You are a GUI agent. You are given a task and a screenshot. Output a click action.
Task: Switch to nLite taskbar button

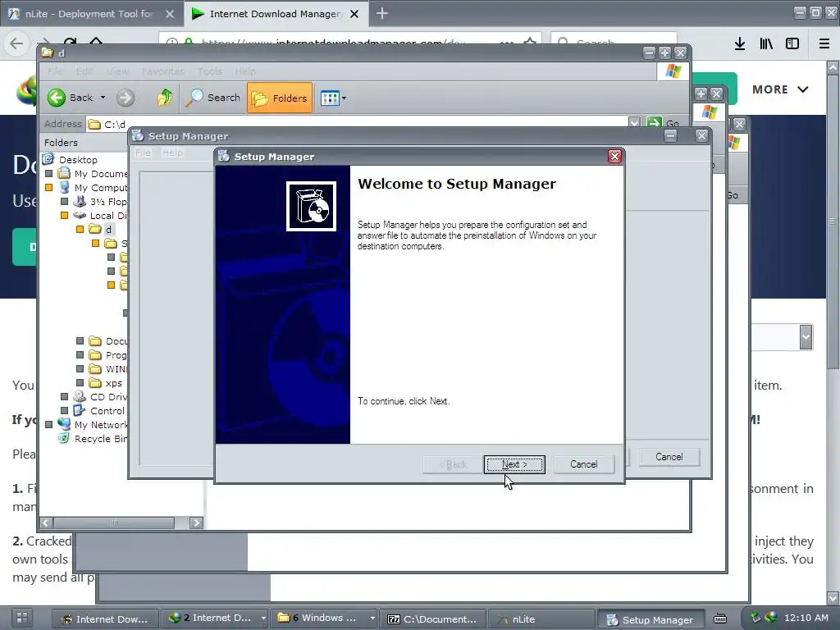[x=541, y=619]
